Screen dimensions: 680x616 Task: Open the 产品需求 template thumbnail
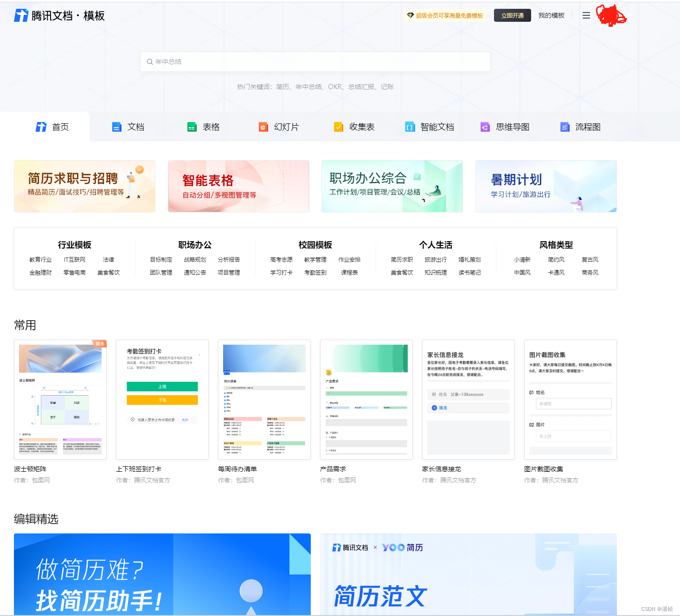(x=366, y=399)
